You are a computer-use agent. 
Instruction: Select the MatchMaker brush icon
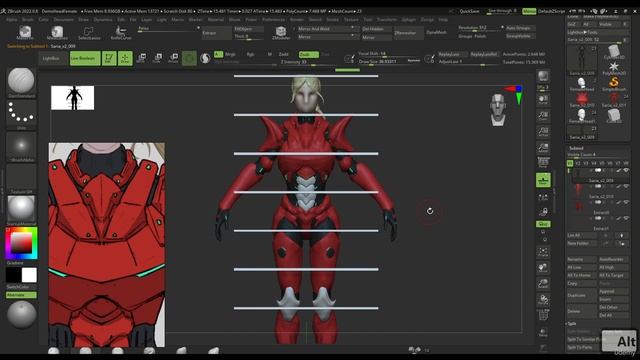pos(57,33)
